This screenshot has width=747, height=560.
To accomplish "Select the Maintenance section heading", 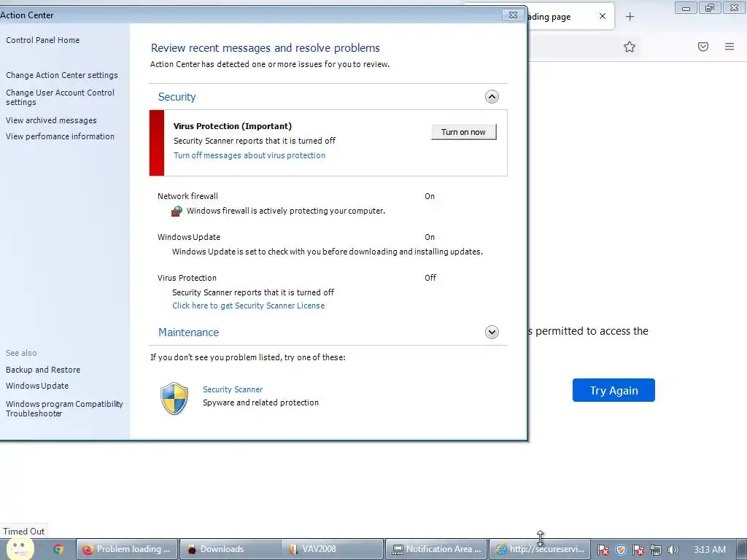I will click(189, 332).
